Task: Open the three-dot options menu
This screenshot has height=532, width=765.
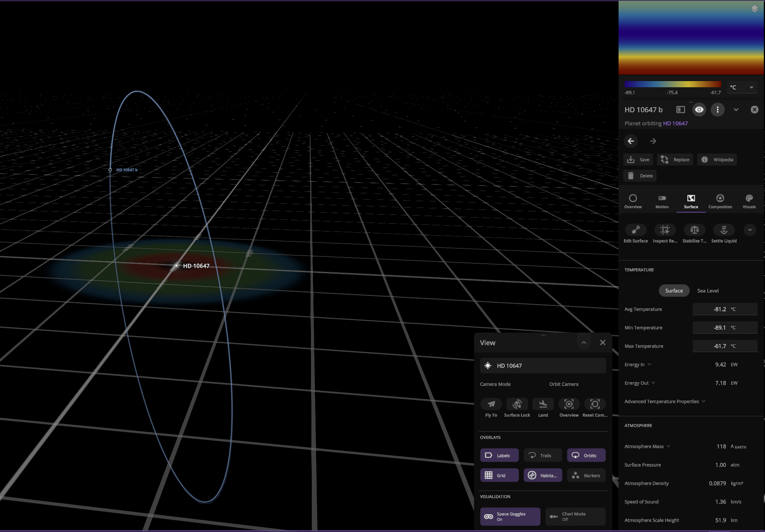Action: click(x=717, y=110)
